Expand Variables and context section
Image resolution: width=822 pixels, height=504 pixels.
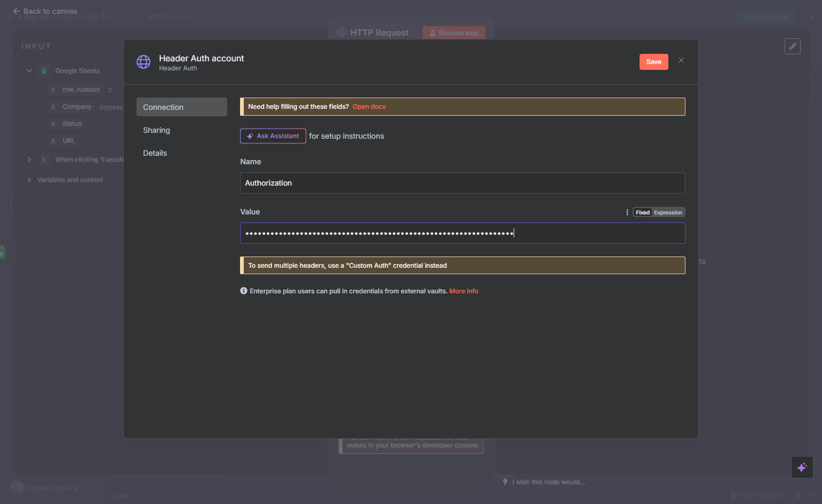point(29,180)
